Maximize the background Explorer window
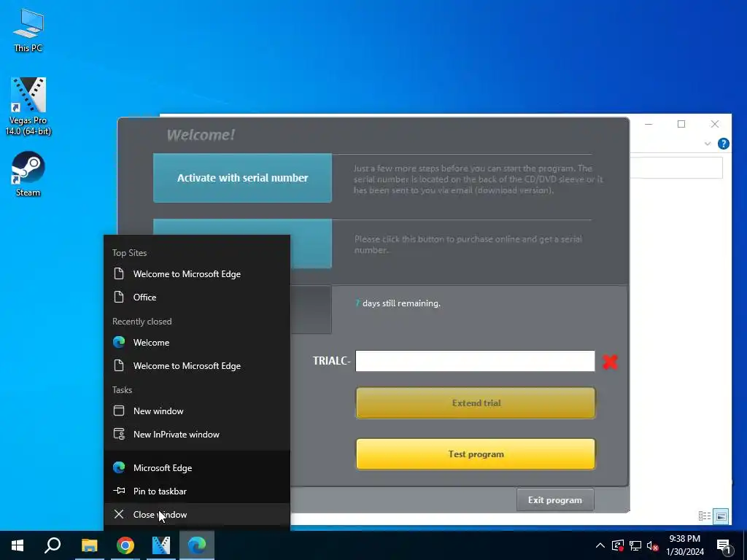The image size is (747, 560). (x=681, y=124)
